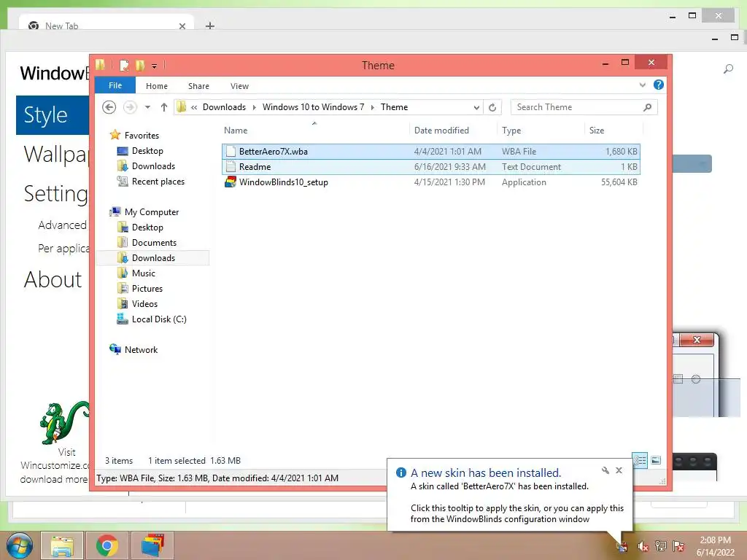Screen dimensions: 747x560
Task: Expand the breadcrumb chevrons before Downloads
Action: [x=194, y=107]
